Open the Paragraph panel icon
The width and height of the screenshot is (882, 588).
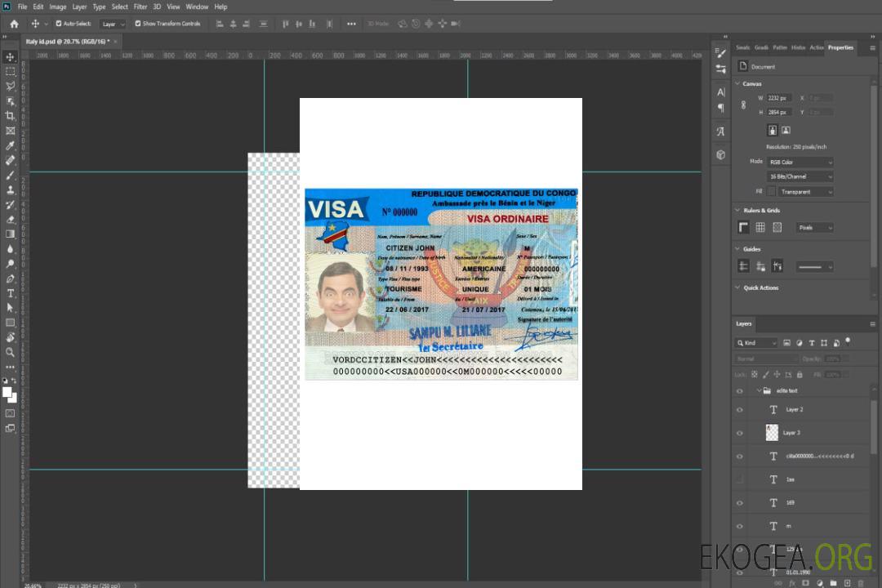pos(720,108)
